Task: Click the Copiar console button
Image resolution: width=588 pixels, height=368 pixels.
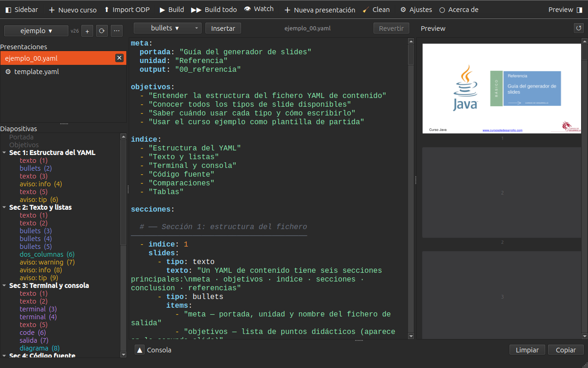Action: [x=566, y=350]
